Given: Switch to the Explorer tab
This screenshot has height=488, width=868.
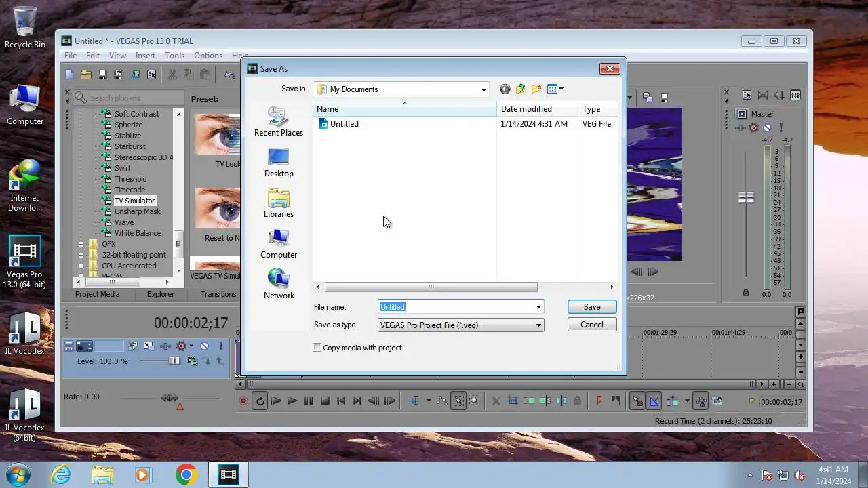Looking at the screenshot, I should 161,294.
